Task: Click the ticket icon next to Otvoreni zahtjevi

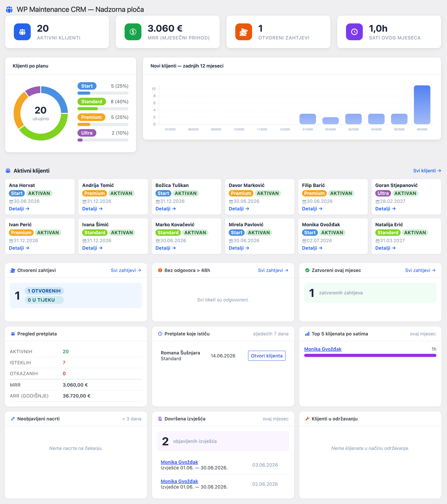Action: [x=13, y=271]
